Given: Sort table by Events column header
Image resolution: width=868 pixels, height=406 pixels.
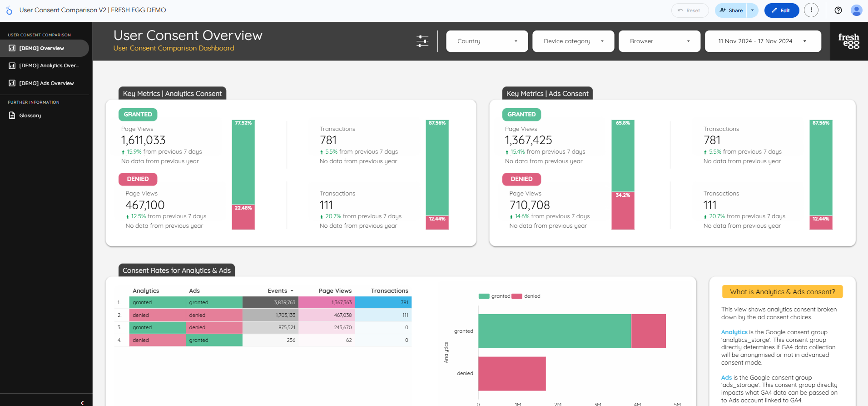Looking at the screenshot, I should coord(278,291).
